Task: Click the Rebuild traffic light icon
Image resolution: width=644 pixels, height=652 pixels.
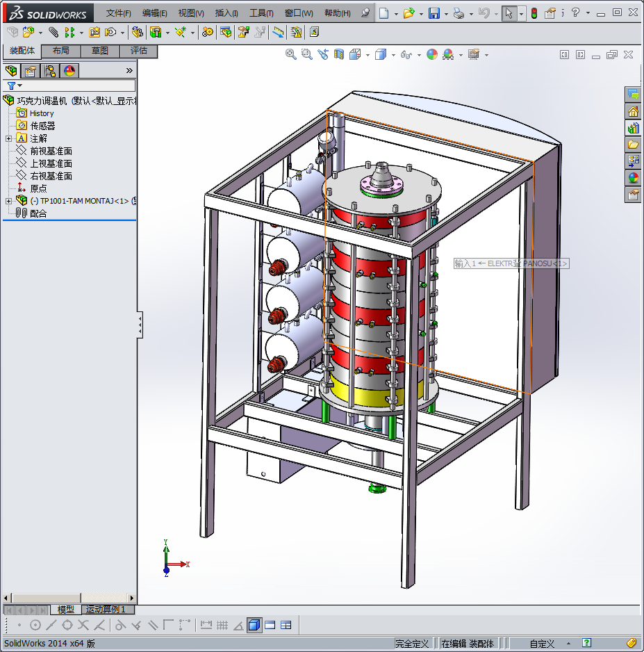Action: click(534, 13)
